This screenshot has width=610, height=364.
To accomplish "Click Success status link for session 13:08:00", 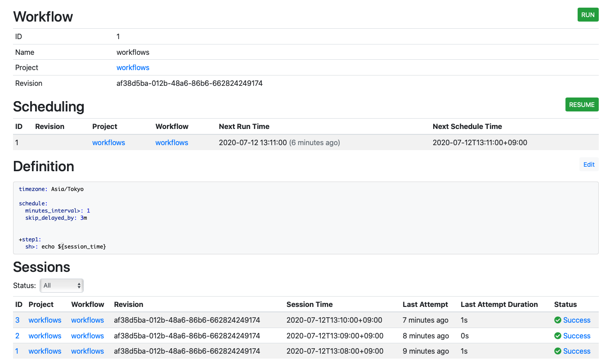I will pyautogui.click(x=577, y=351).
